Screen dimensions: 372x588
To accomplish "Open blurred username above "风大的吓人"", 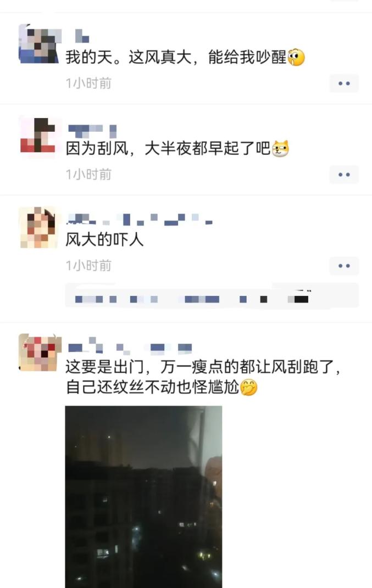I will coord(140,220).
